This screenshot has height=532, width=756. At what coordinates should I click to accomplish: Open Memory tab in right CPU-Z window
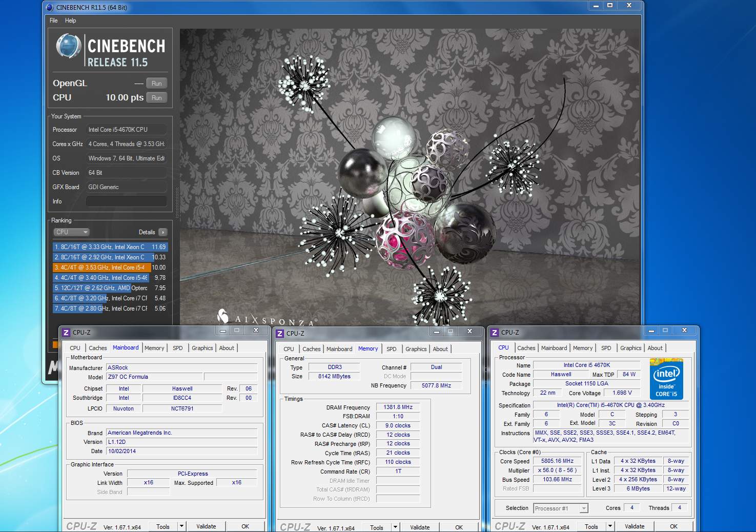click(x=583, y=348)
